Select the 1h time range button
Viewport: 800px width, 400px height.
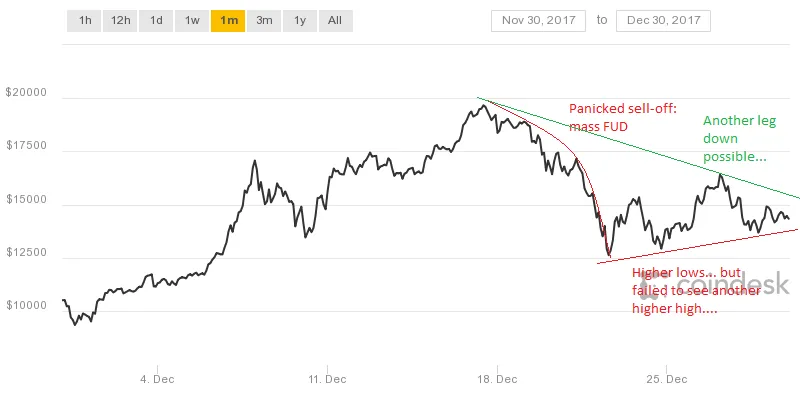coord(84,21)
